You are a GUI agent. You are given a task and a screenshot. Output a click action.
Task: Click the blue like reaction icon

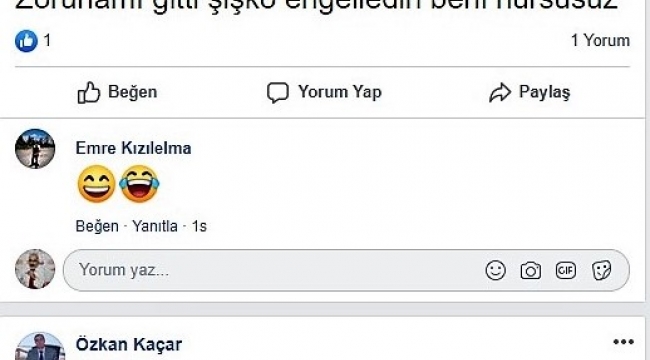tap(26, 41)
